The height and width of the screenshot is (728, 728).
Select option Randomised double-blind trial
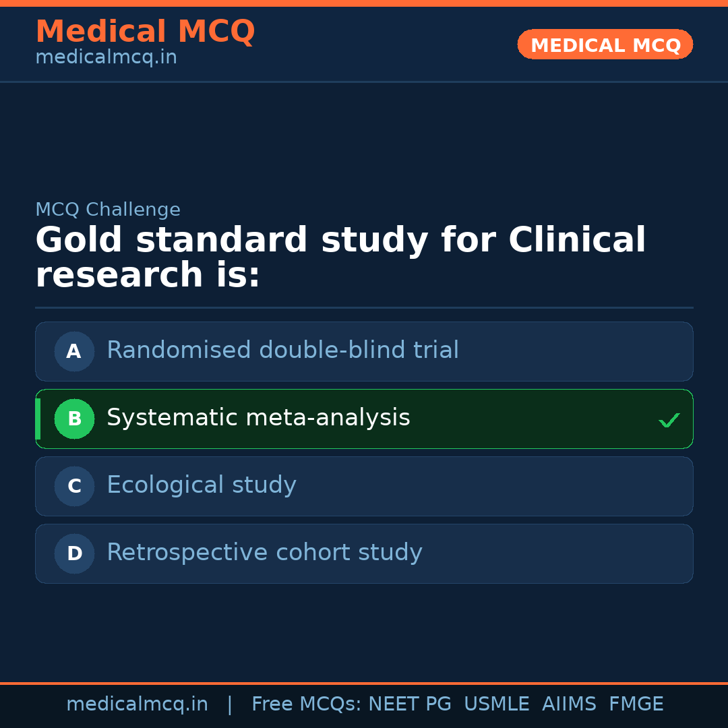pos(282,351)
